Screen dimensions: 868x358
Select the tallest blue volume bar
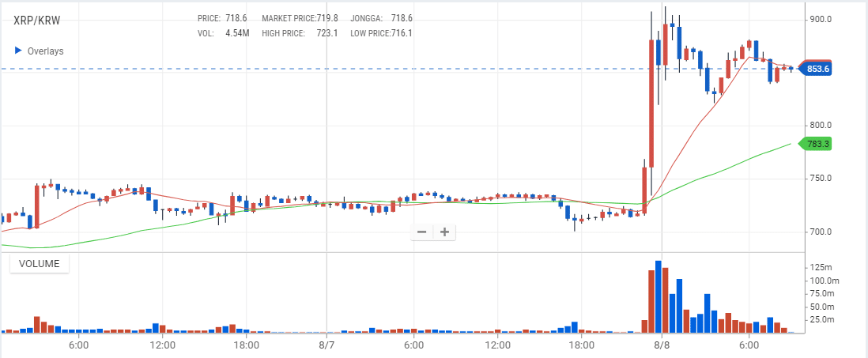coord(658,296)
